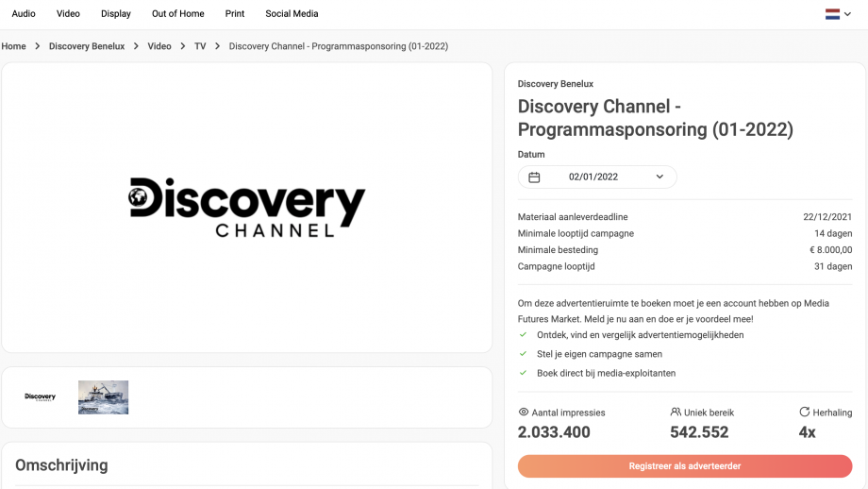Open Discovery Benelux breadcrumb link
Viewport: 868px width, 489px height.
click(87, 46)
